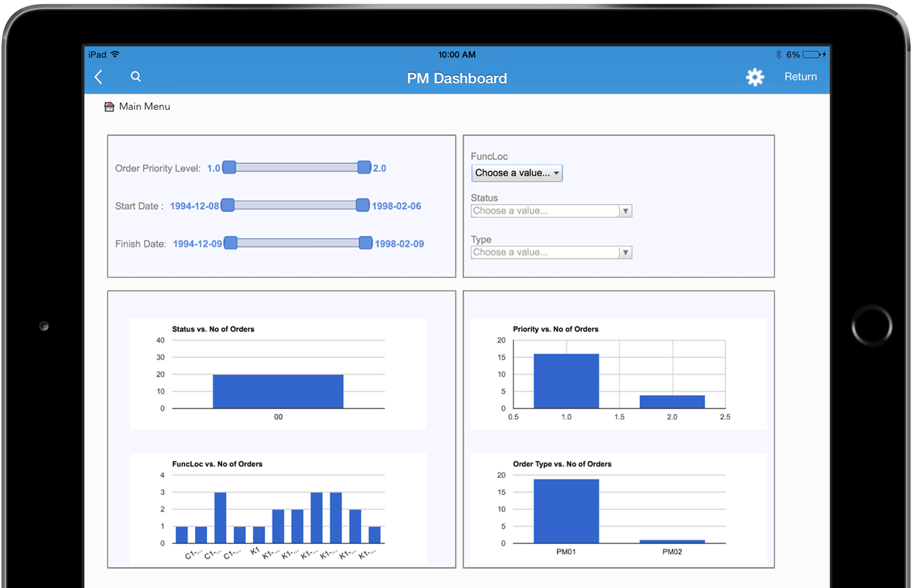This screenshot has height=588, width=913.
Task: Open the FuncLoc dropdown
Action: [x=517, y=173]
